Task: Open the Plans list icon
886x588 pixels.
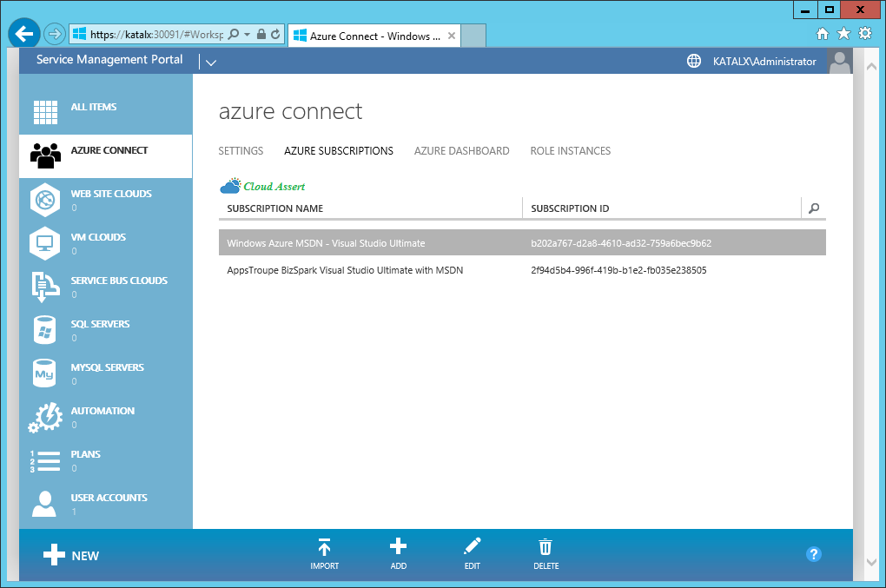Action: (44, 461)
